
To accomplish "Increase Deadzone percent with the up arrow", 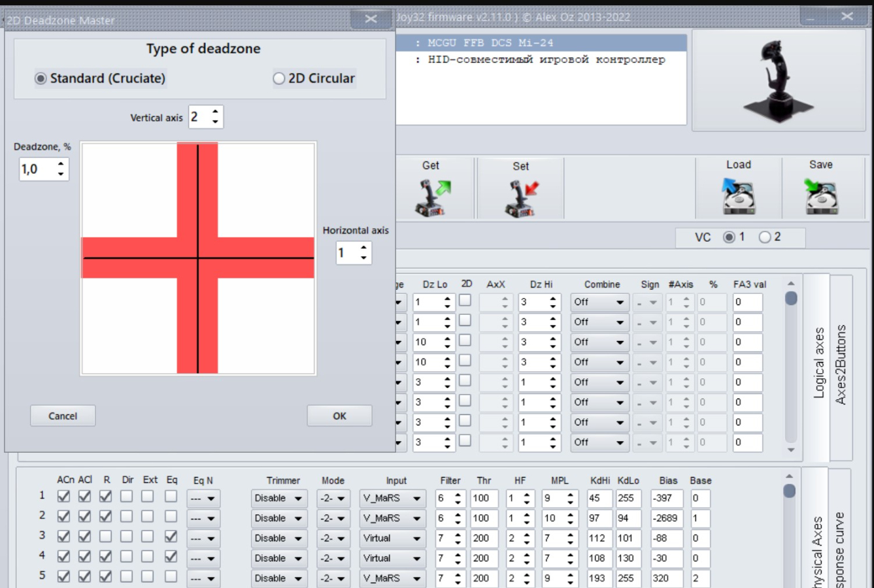I will (x=61, y=163).
